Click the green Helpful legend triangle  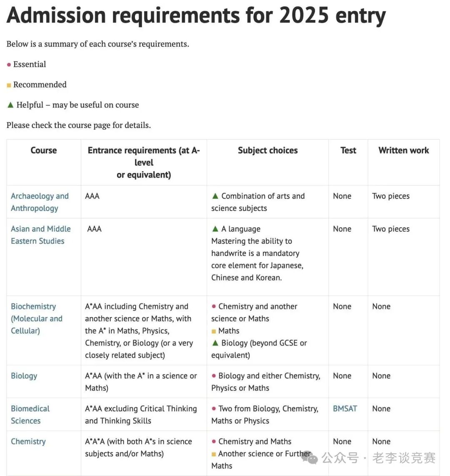[10, 105]
